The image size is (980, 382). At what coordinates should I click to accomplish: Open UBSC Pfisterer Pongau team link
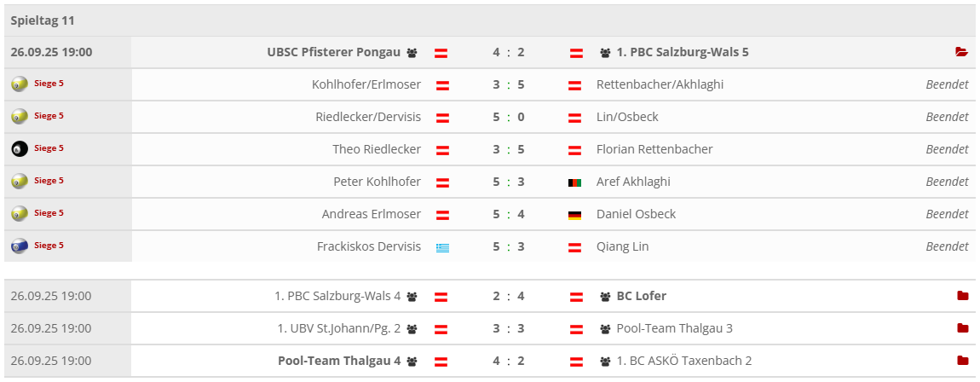[333, 52]
